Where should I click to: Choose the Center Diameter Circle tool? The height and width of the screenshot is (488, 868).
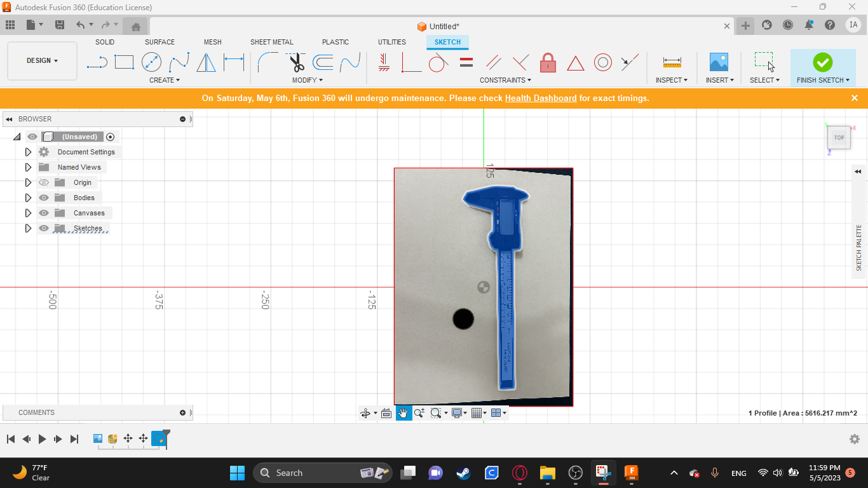(151, 62)
